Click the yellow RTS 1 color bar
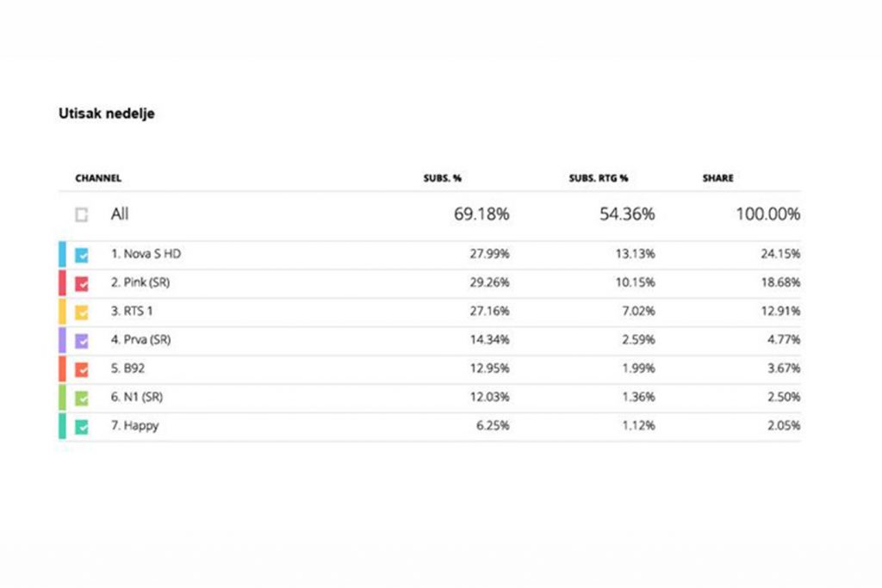 pyautogui.click(x=62, y=312)
